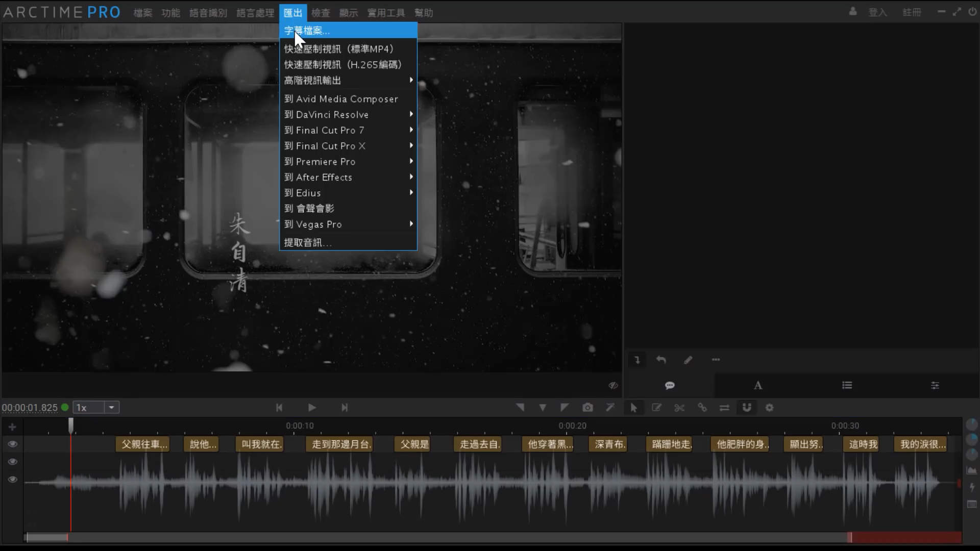The image size is (980, 551).
Task: Click the link chain tool icon
Action: (x=702, y=408)
